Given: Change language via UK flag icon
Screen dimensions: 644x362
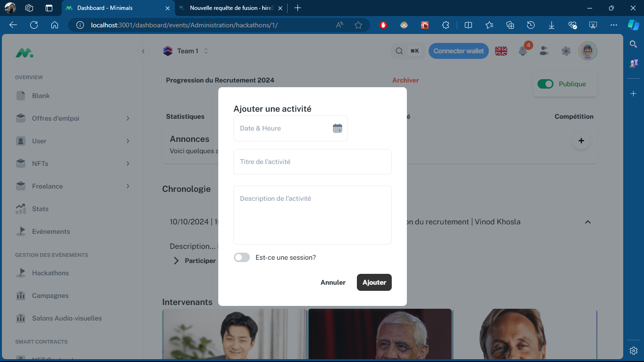Looking at the screenshot, I should (x=501, y=51).
